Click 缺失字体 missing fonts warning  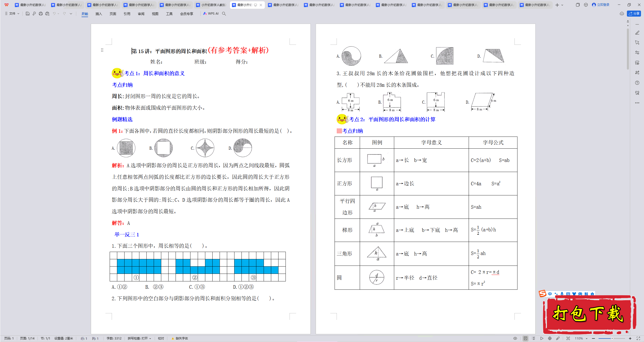click(x=180, y=338)
